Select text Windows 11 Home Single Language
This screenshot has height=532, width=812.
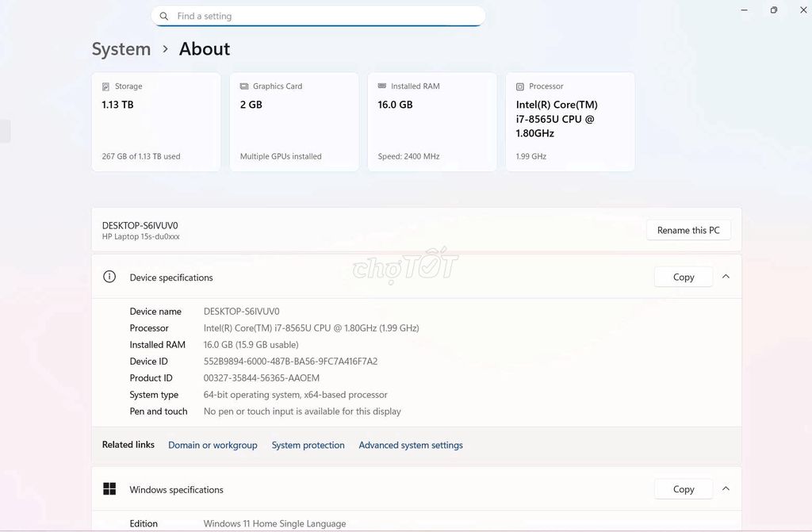pos(274,524)
